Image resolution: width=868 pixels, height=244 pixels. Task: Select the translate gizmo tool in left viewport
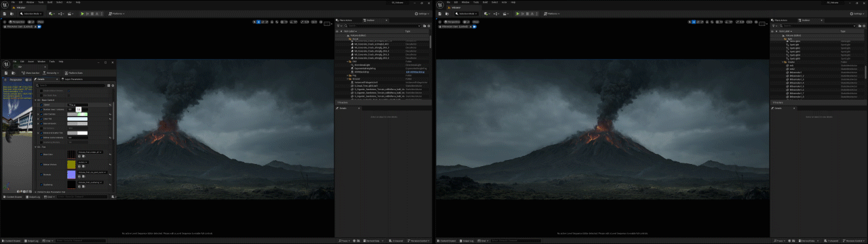click(x=258, y=22)
